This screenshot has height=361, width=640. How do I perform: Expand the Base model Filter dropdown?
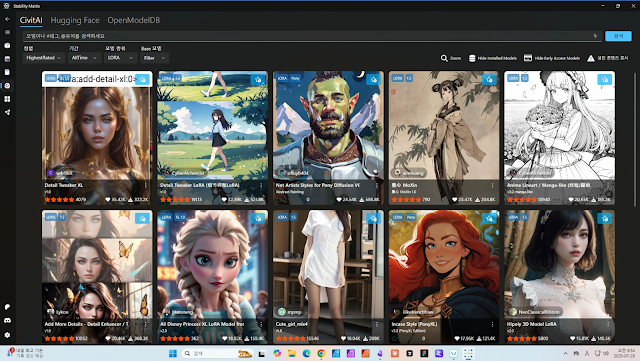(x=154, y=58)
